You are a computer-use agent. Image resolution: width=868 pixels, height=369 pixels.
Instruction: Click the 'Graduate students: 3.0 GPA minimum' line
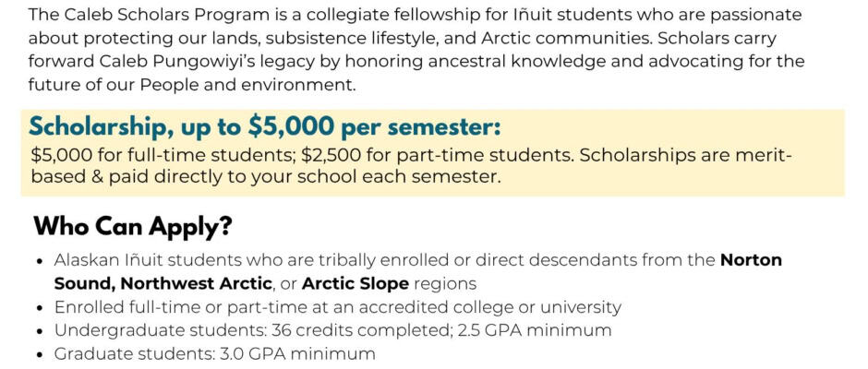coord(214,354)
